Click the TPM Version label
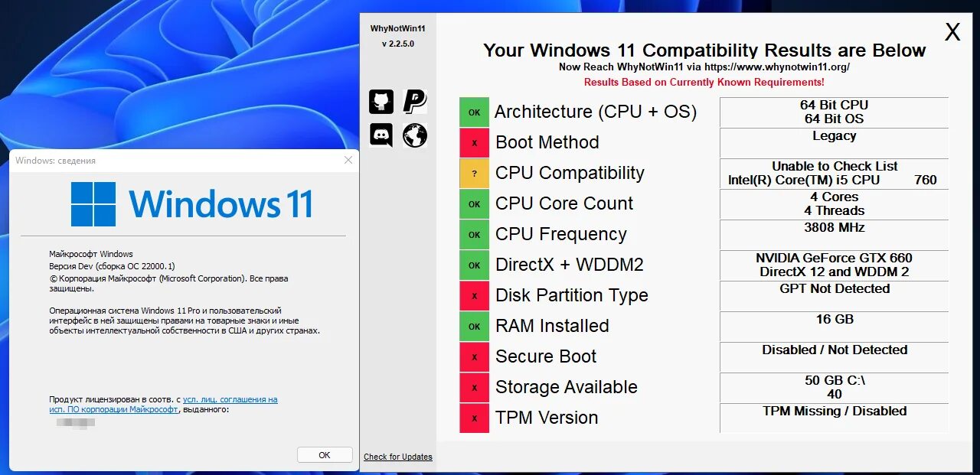The height and width of the screenshot is (475, 980). pyautogui.click(x=547, y=418)
